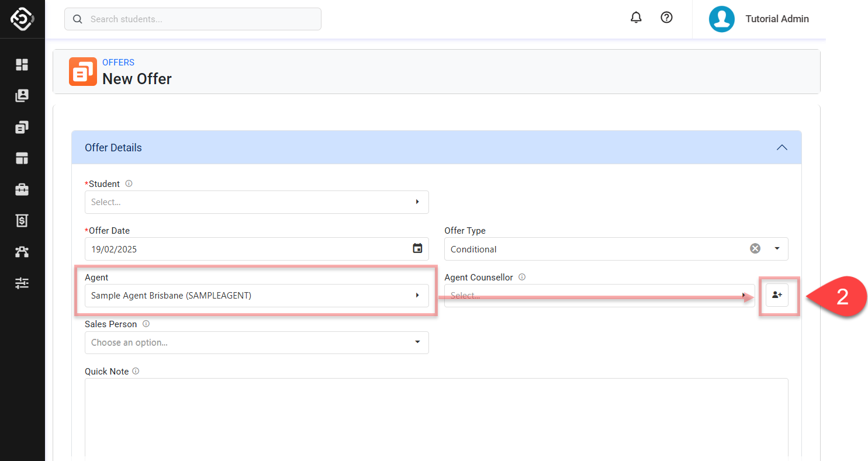Click the briefcase icon in sidebar
This screenshot has height=461, width=868.
[x=22, y=190]
